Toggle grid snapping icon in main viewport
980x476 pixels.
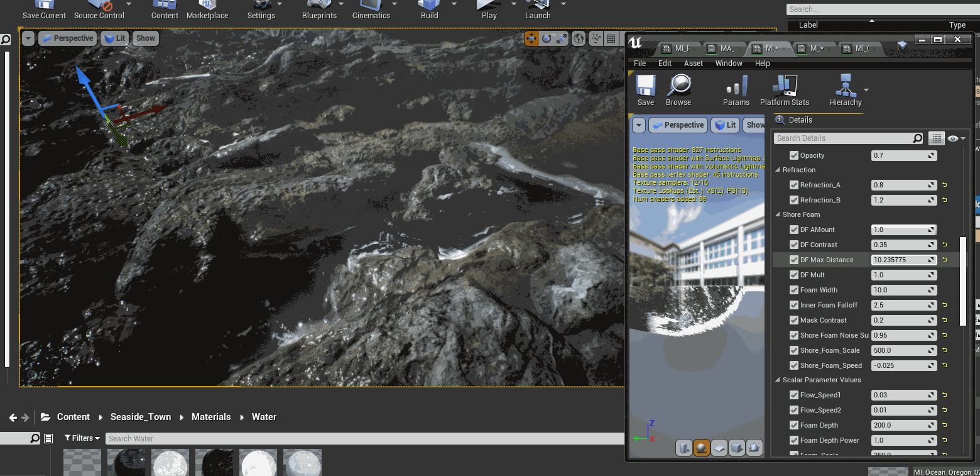tap(611, 39)
